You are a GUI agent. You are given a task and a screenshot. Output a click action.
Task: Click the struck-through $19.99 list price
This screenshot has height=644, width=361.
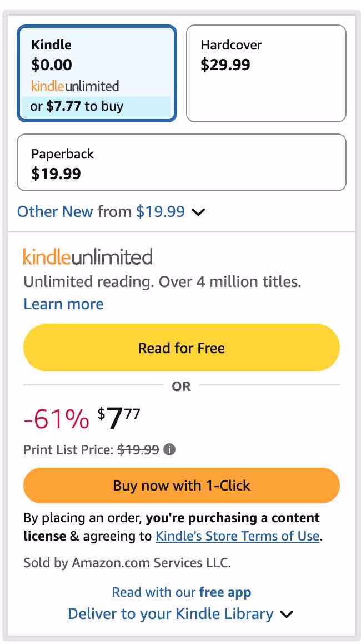pyautogui.click(x=138, y=449)
